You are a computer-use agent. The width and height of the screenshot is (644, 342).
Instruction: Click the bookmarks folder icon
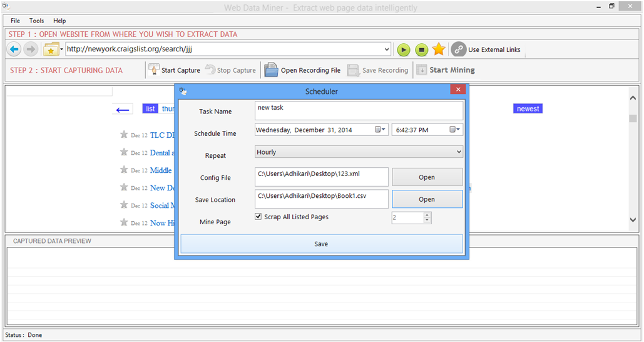[51, 49]
